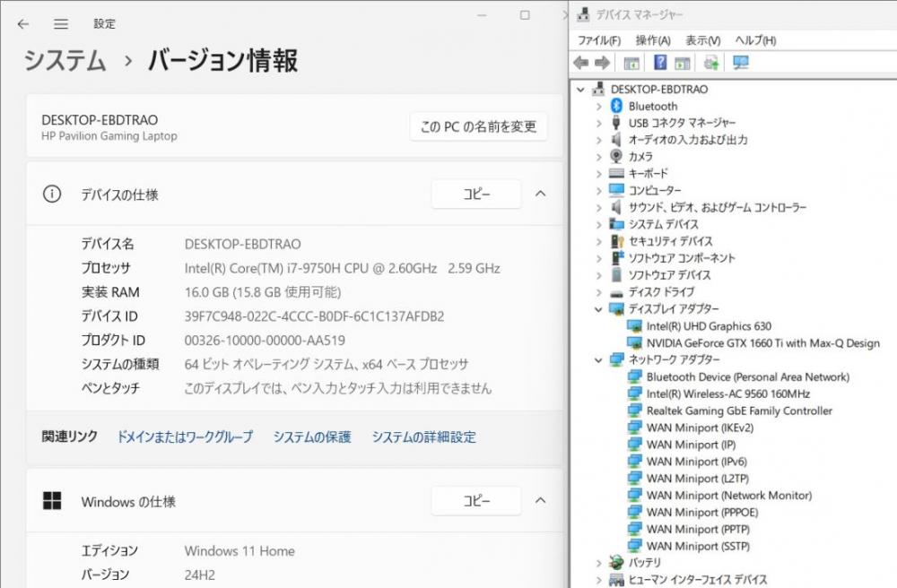Click the Bluetooth category icon

pos(616,106)
